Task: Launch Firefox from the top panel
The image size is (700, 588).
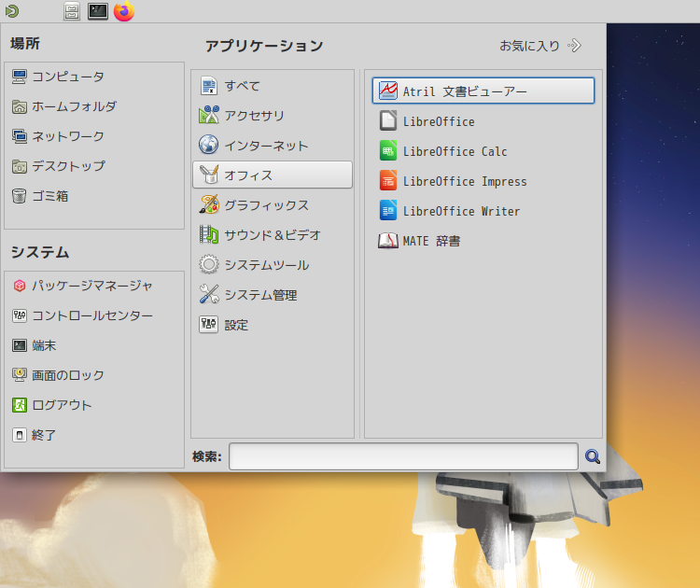Action: tap(124, 11)
